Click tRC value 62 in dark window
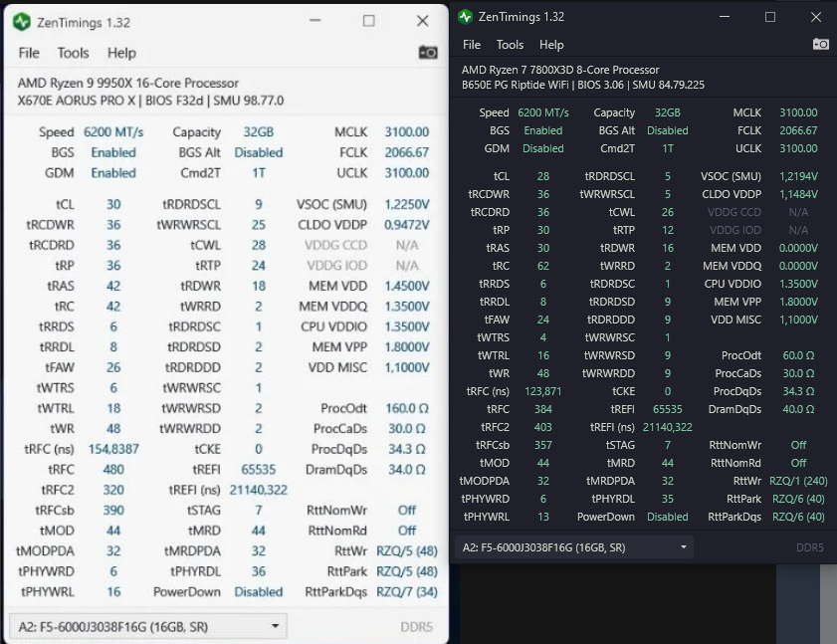Screen dimensions: 837x644 (x=543, y=266)
